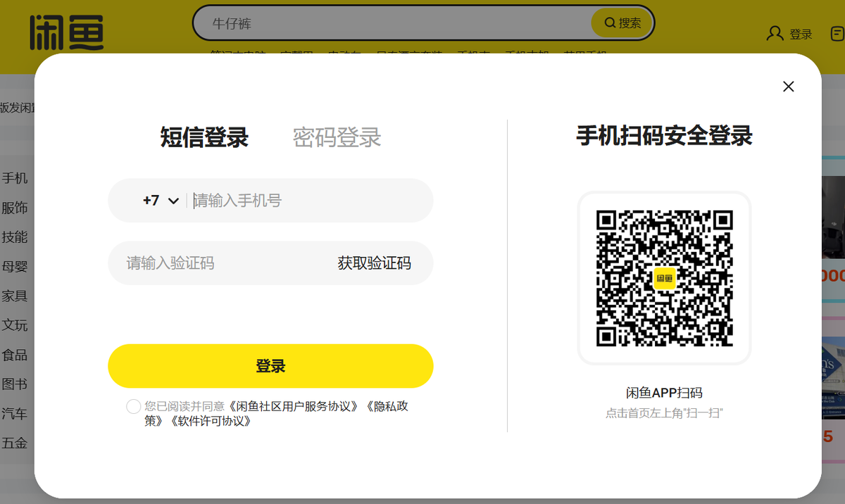Close the login dialog with the X

789,87
